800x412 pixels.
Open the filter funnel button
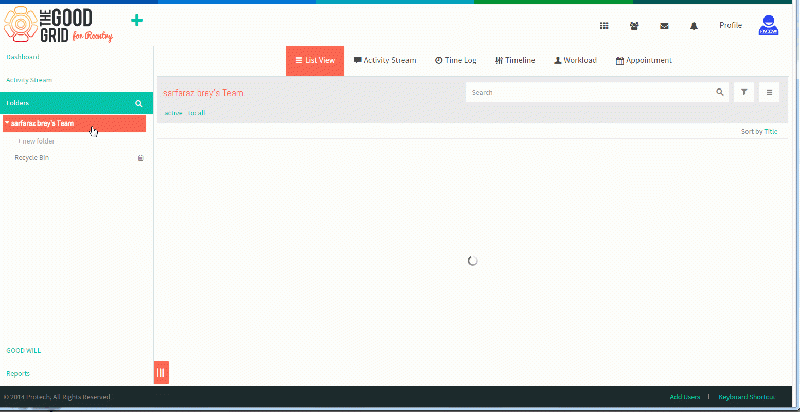[x=744, y=92]
